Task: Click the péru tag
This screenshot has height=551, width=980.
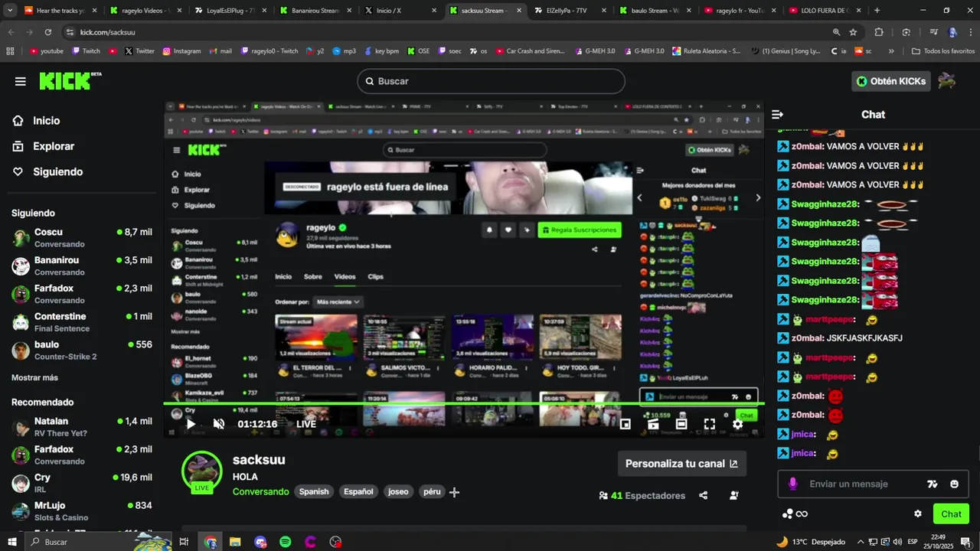Action: pos(432,492)
